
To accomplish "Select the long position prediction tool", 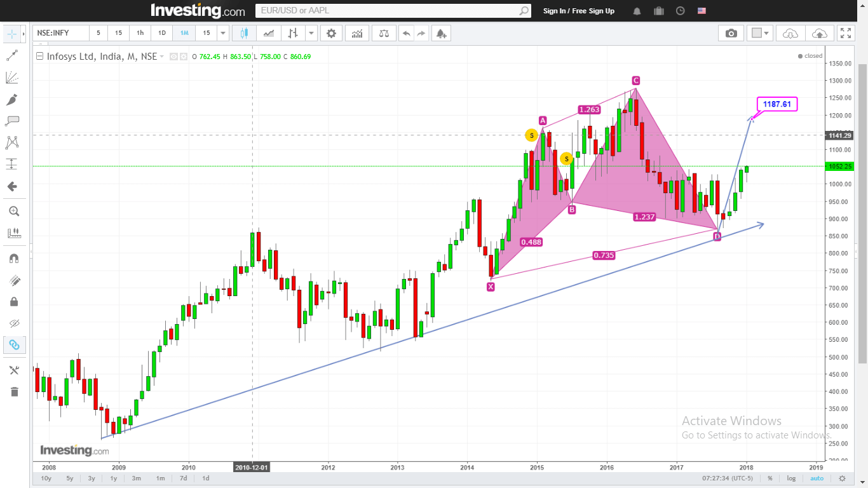I will point(12,164).
